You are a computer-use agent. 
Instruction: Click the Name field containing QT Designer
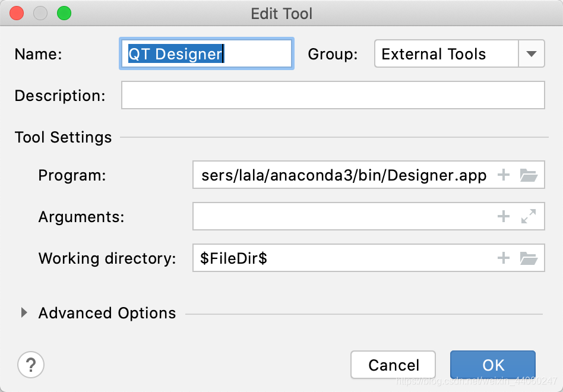[207, 54]
